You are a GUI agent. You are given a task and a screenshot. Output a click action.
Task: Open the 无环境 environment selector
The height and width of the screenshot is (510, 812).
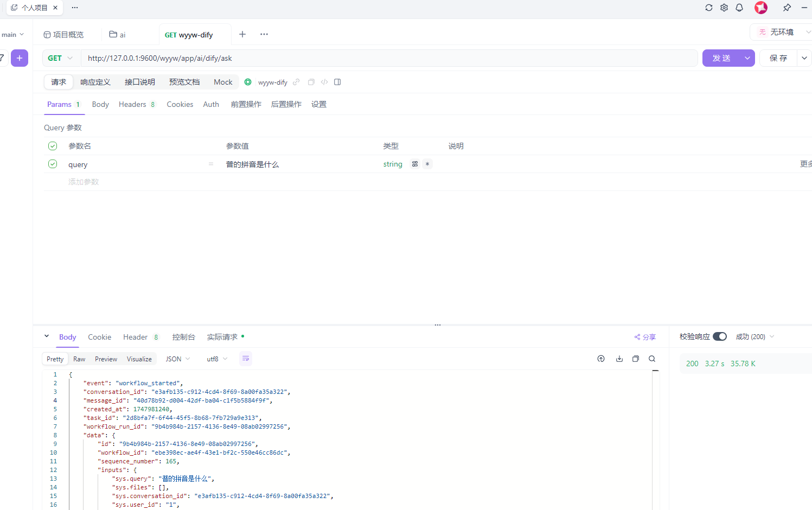(x=781, y=32)
